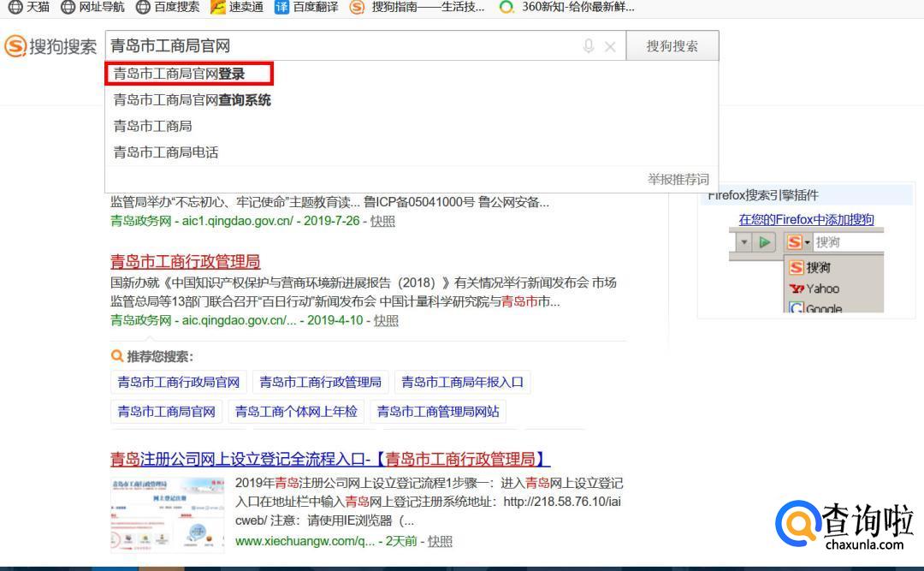This screenshot has width=924, height=571.
Task: Click recommended search 青岛市工商管理局网站
Action: [x=438, y=411]
